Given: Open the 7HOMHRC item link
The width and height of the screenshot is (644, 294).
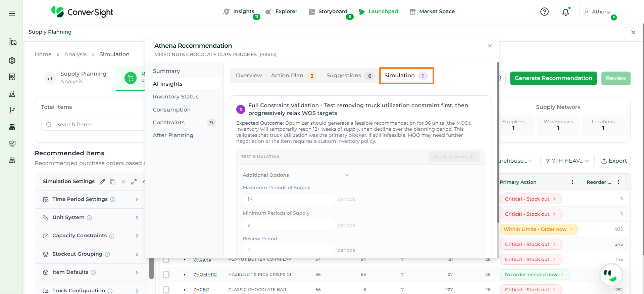Looking at the screenshot, I should click(x=205, y=275).
